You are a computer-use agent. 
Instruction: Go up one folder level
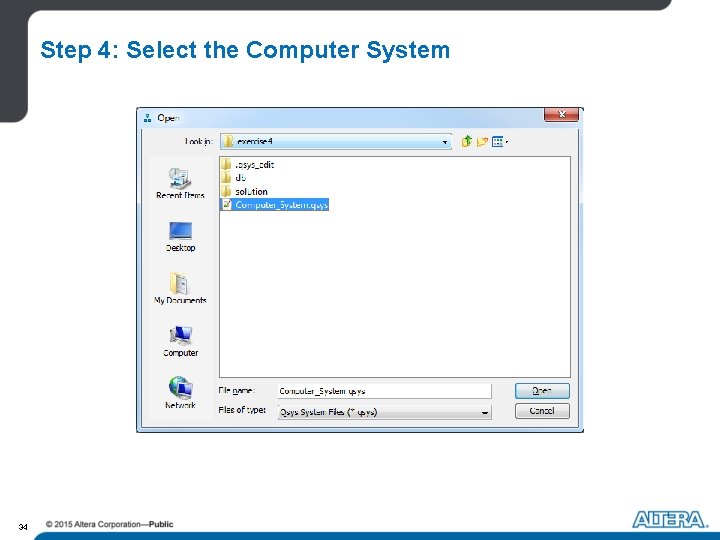(x=467, y=141)
